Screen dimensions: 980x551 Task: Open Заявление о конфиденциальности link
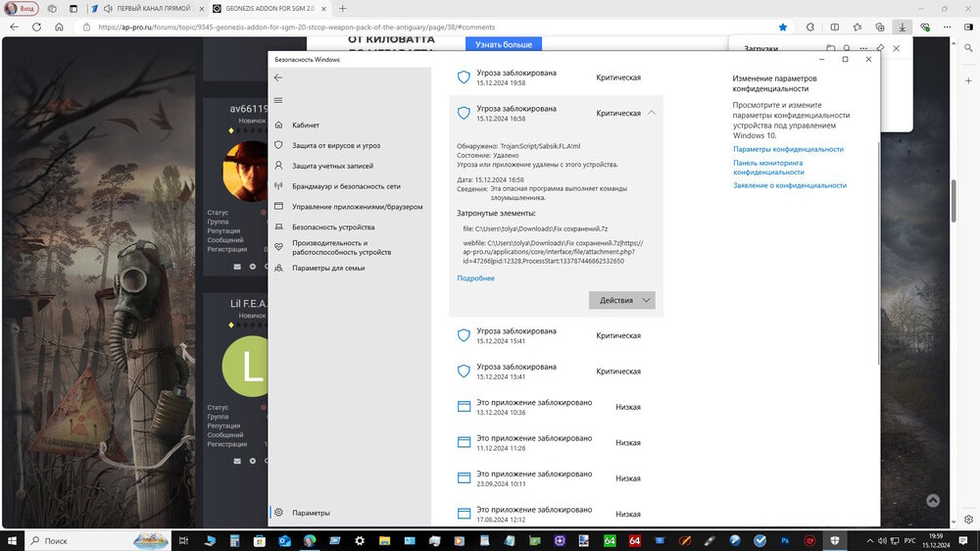[x=790, y=185]
